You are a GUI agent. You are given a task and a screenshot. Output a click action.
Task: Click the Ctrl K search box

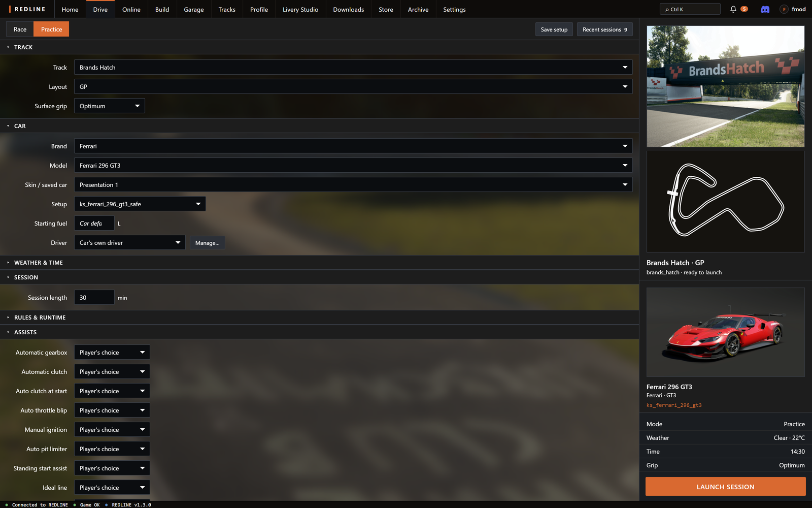(690, 9)
